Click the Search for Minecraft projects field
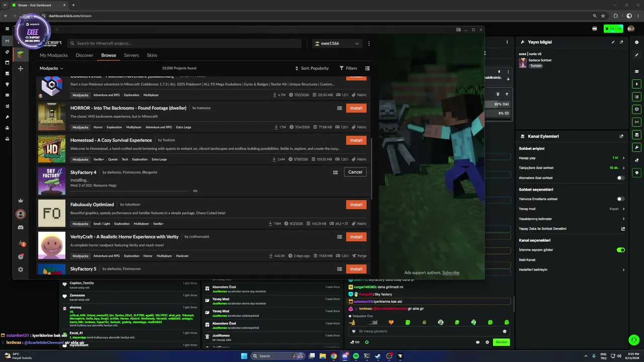The image size is (644, 362). point(185,43)
